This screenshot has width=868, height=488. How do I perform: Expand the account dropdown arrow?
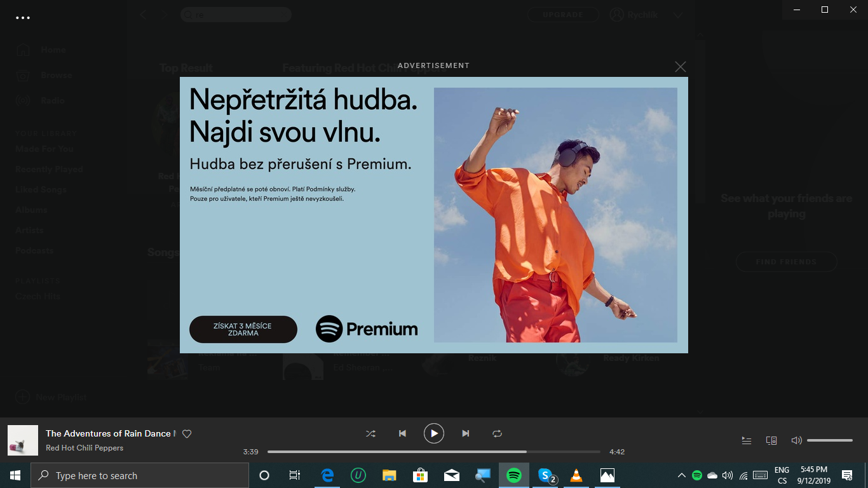(x=679, y=15)
